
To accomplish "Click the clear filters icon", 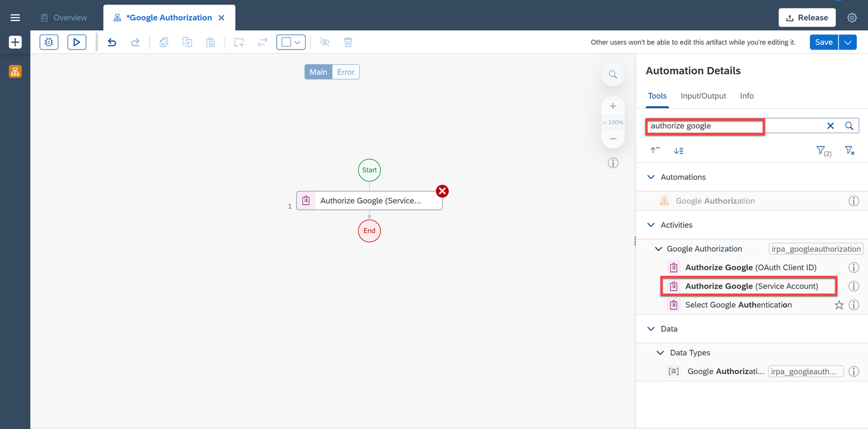I will click(x=849, y=150).
